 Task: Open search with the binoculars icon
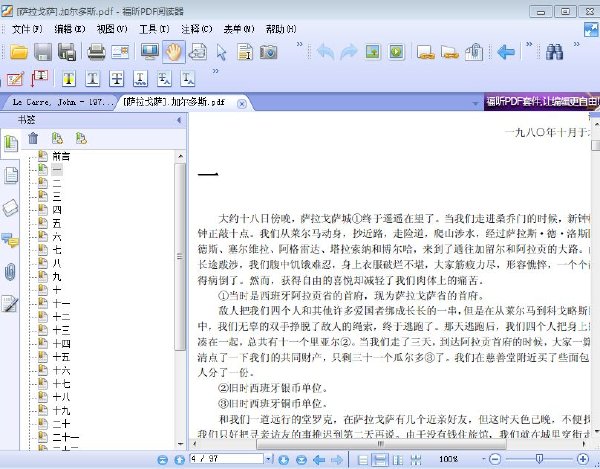pos(554,52)
